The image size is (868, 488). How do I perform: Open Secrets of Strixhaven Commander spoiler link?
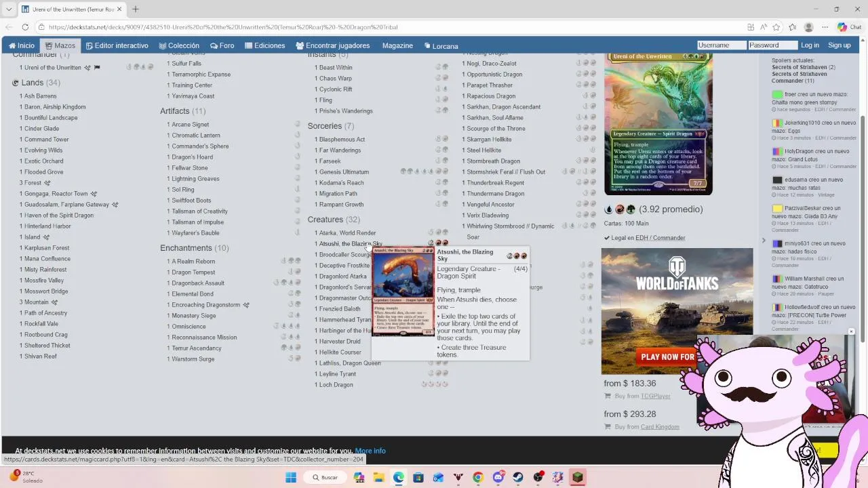(x=799, y=77)
